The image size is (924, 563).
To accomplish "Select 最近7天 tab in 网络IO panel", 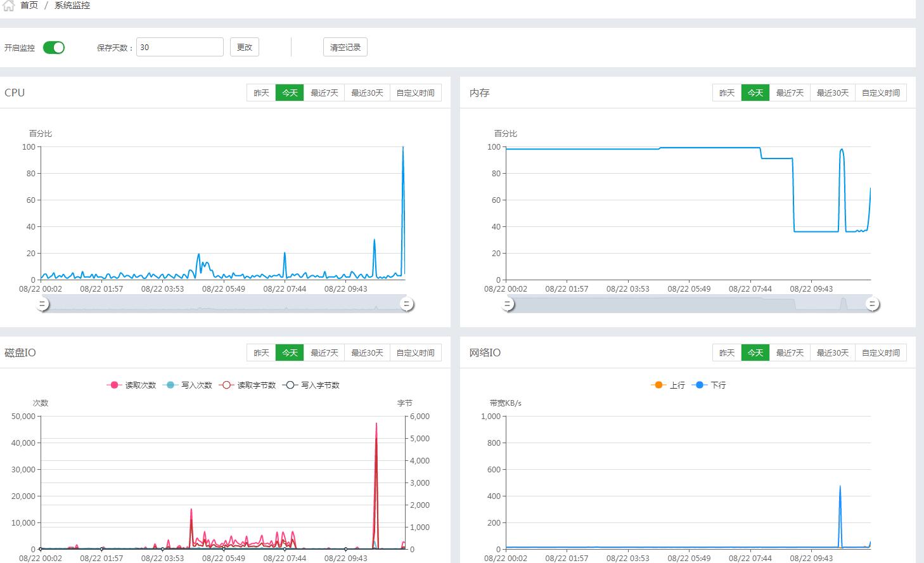I will coord(790,353).
